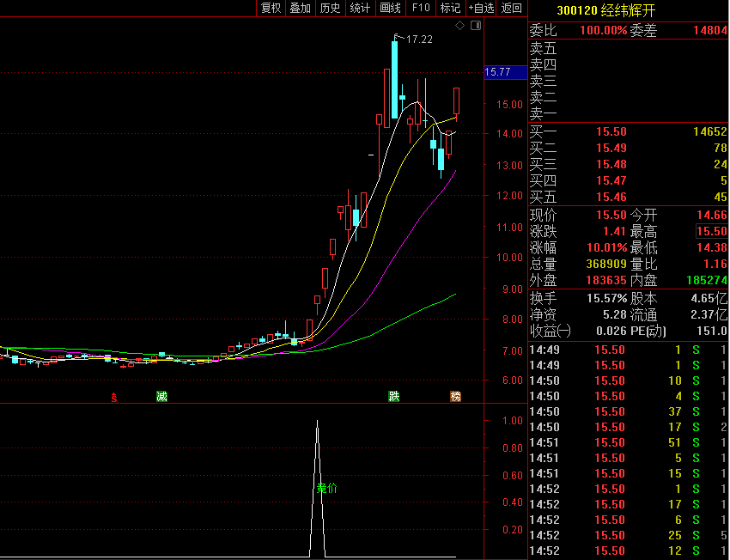Click the 买四 bid price 15.47

pos(611,180)
